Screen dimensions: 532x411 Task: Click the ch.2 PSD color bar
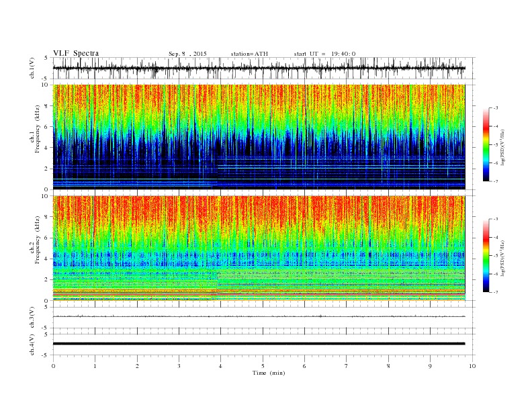[486, 255]
